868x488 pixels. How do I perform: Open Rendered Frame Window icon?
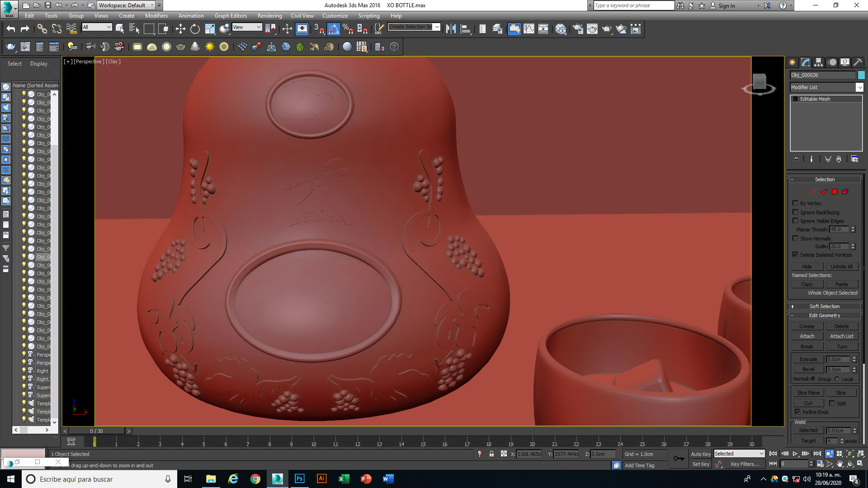click(592, 29)
